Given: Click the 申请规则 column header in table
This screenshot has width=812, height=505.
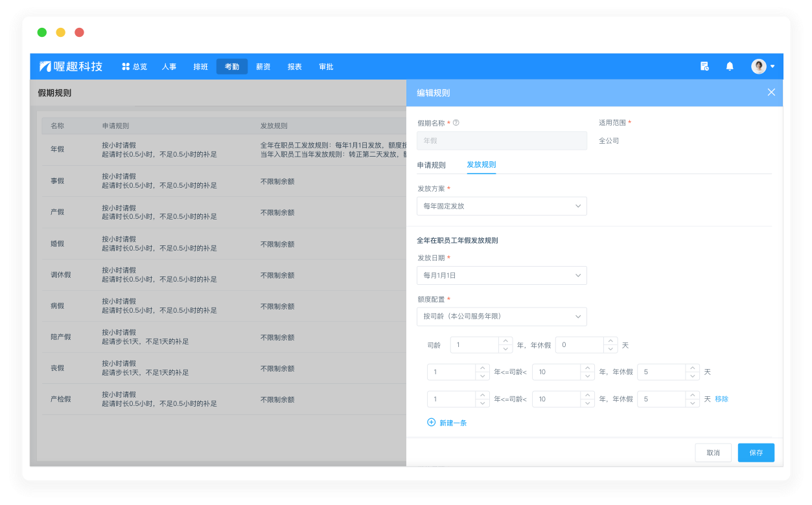Looking at the screenshot, I should pyautogui.click(x=115, y=126).
